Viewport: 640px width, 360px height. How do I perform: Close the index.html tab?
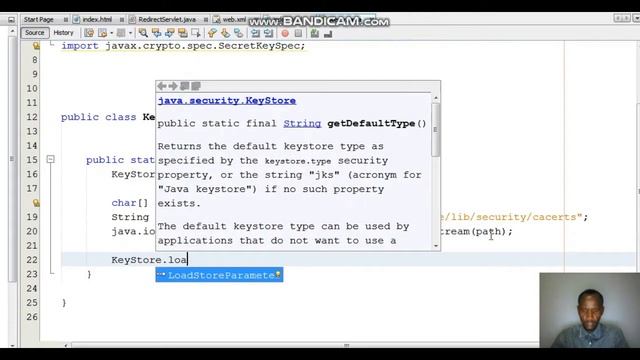(122, 20)
